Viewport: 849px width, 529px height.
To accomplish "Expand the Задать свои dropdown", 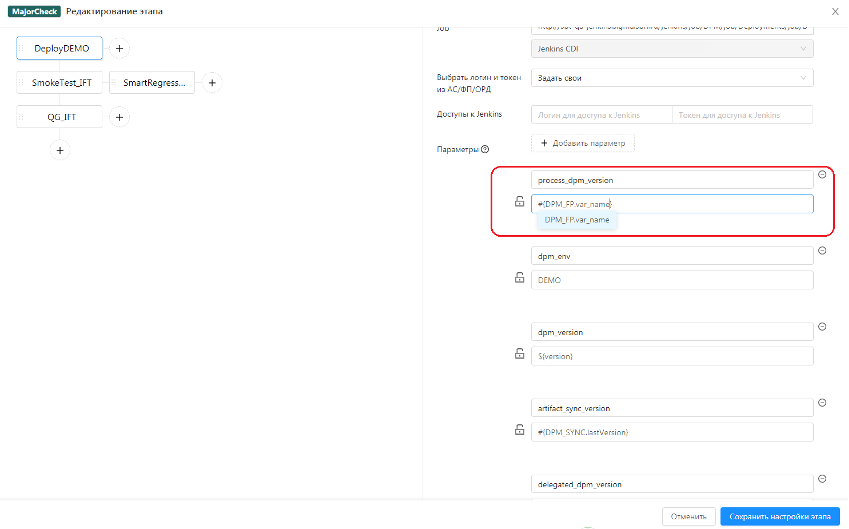I will click(670, 78).
